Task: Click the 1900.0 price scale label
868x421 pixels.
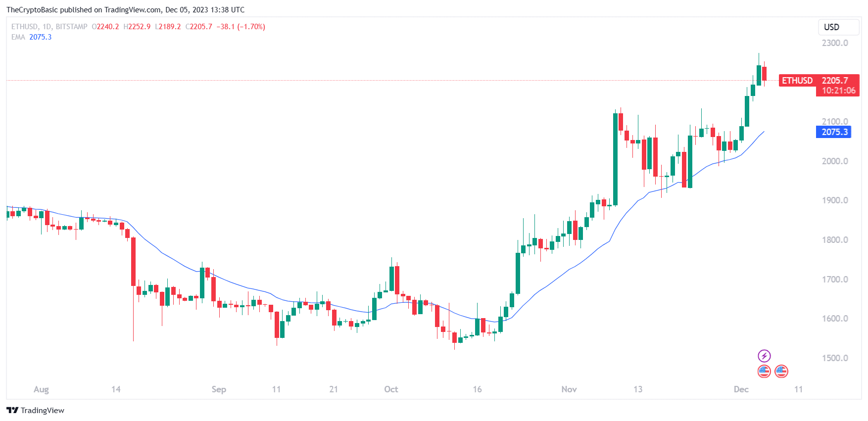Action: [835, 200]
